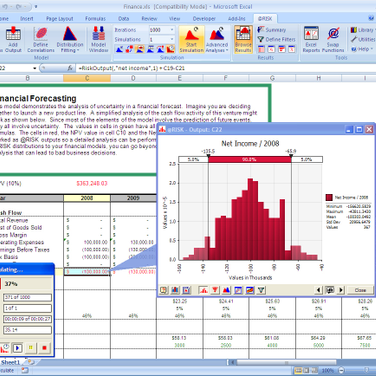Image resolution: width=376 pixels, height=376 pixels.
Task: Switch to the Page Layout tab
Action: click(59, 19)
